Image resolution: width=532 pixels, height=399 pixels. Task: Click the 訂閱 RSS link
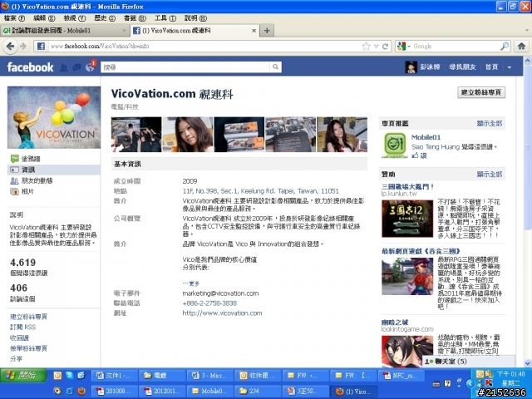(x=22, y=328)
